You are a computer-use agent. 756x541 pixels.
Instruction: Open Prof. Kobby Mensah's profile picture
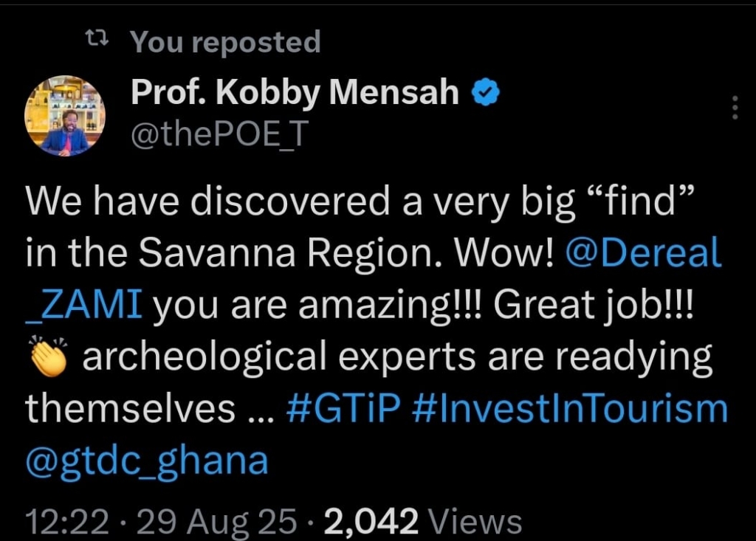(x=65, y=116)
